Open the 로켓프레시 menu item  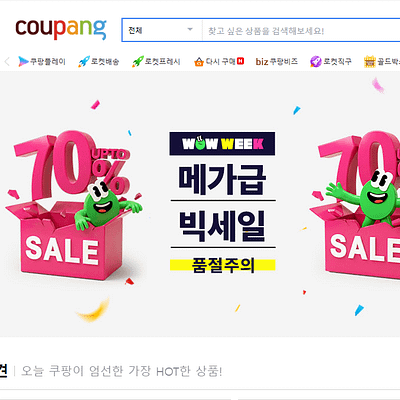click(156, 61)
